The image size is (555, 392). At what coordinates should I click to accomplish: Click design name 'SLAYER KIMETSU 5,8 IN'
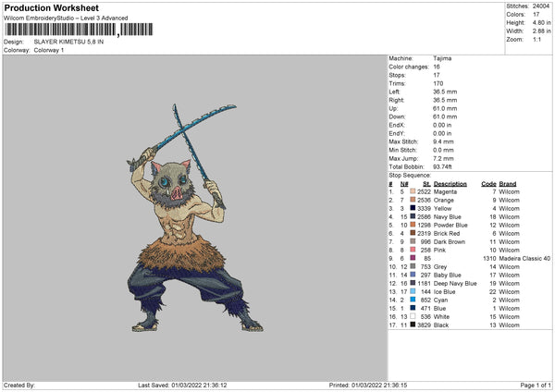68,42
